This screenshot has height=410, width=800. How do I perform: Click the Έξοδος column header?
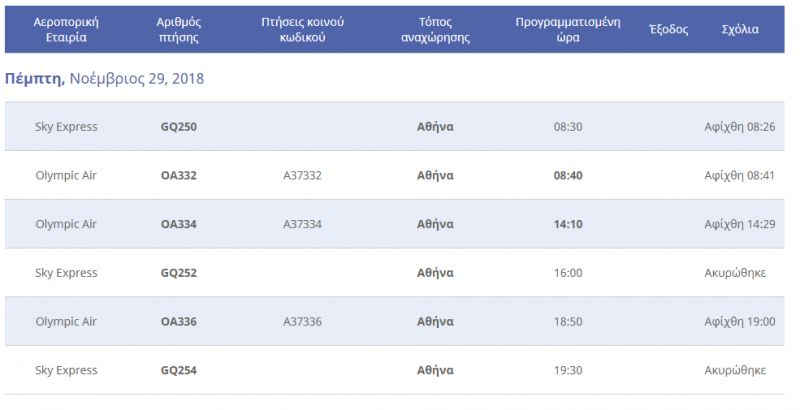coord(668,30)
